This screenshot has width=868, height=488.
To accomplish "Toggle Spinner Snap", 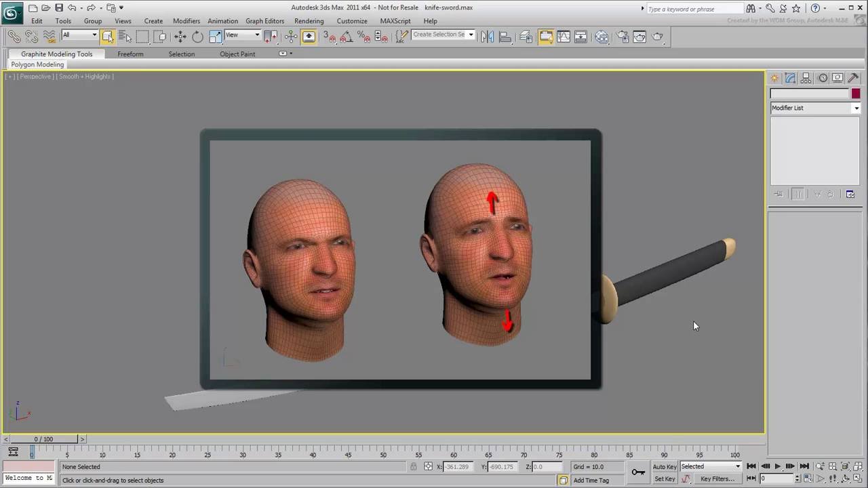I will [x=380, y=37].
